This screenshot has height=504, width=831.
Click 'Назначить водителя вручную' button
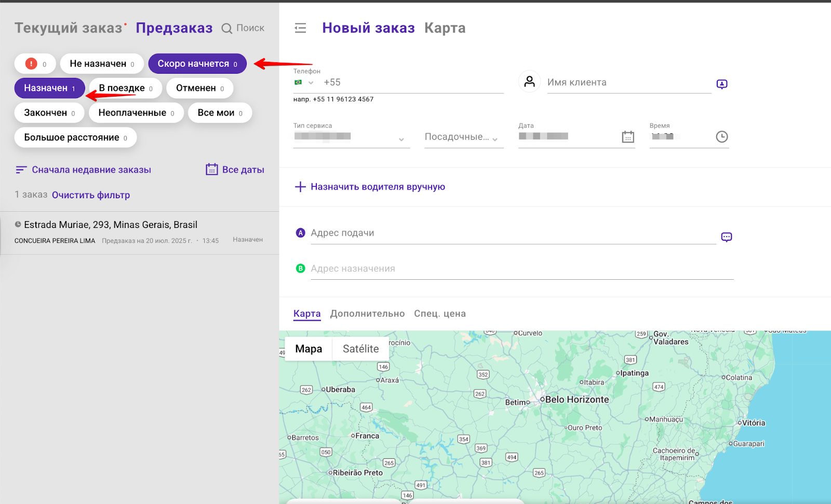(x=370, y=187)
